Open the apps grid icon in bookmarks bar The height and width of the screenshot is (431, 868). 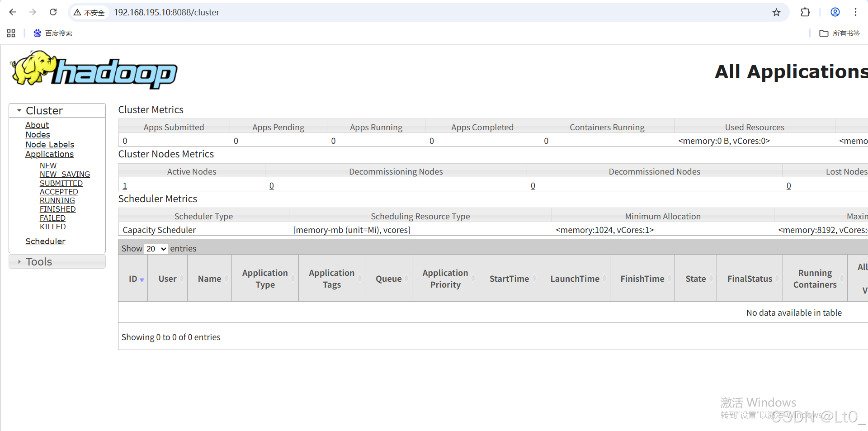click(x=11, y=33)
